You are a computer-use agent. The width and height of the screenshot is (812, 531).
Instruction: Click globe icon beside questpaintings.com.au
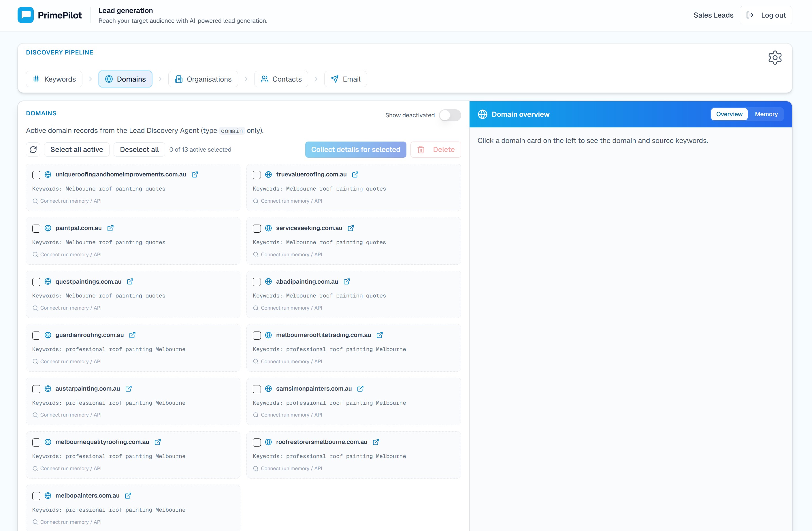pyautogui.click(x=48, y=282)
